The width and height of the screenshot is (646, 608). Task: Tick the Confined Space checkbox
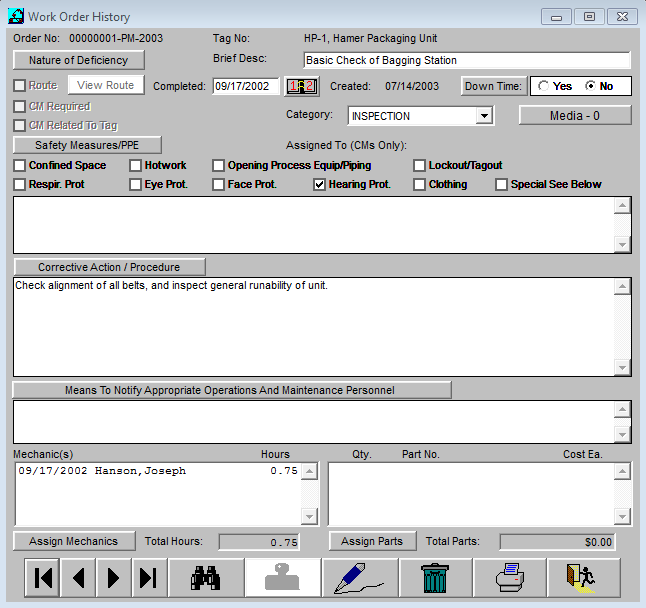tap(19, 166)
